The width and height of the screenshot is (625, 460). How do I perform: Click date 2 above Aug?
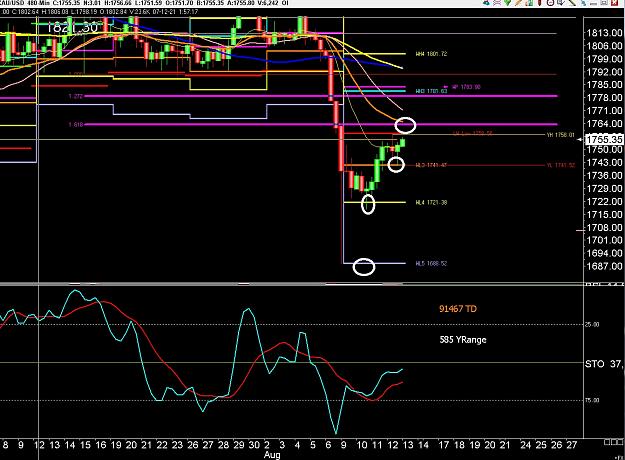[x=267, y=445]
